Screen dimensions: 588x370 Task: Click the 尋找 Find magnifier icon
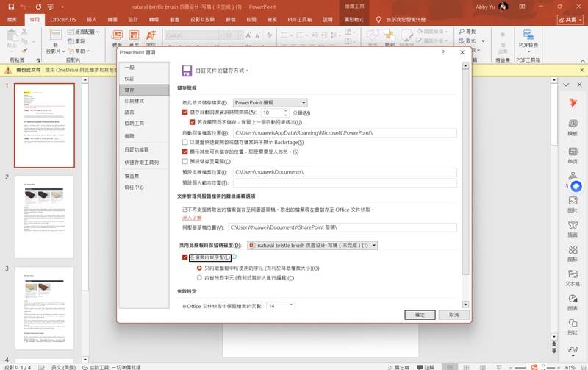click(x=462, y=32)
